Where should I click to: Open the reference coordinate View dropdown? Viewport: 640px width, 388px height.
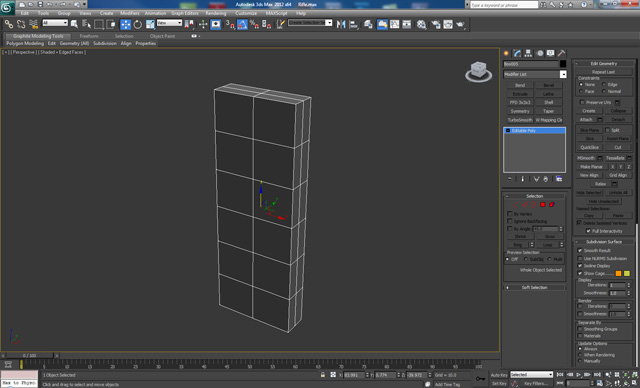point(169,23)
